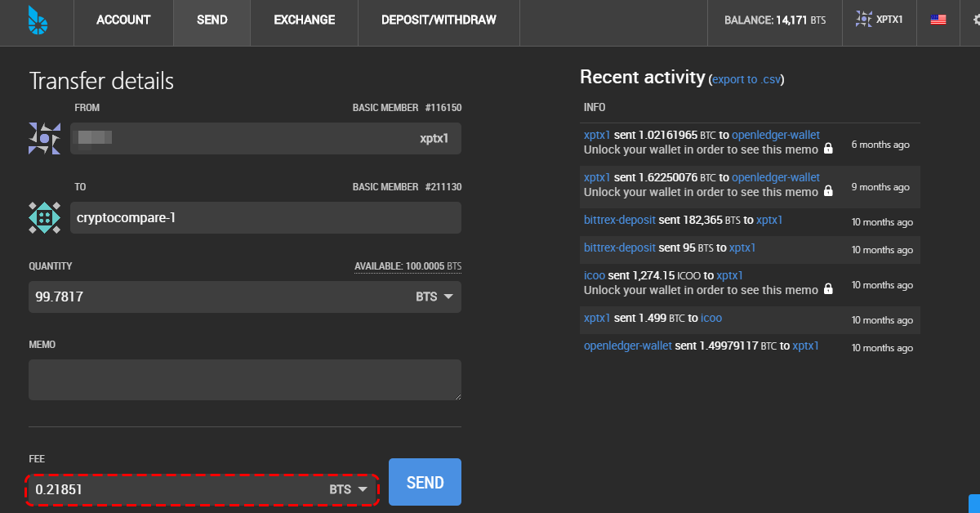The width and height of the screenshot is (980, 513).
Task: Open bittrex-deposit link in 182,365 BTS row
Action: click(620, 220)
